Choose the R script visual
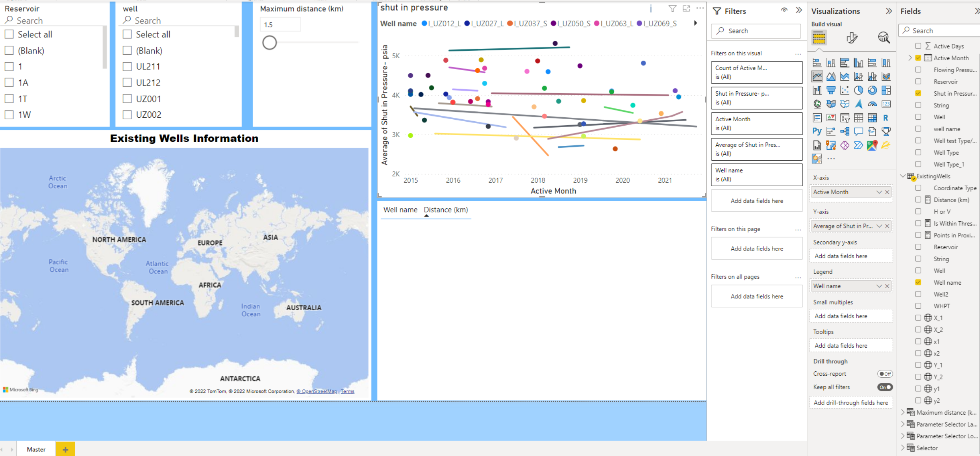This screenshot has height=456, width=980. pyautogui.click(x=886, y=118)
